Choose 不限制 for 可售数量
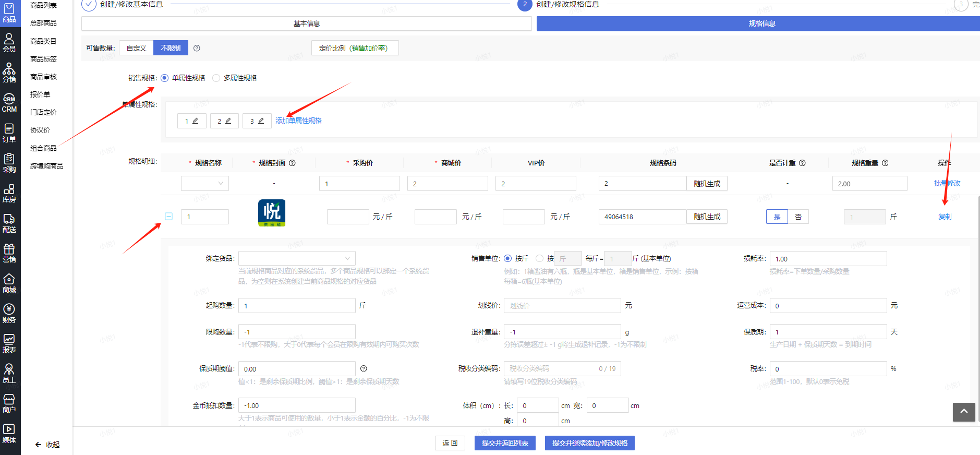 coord(171,48)
